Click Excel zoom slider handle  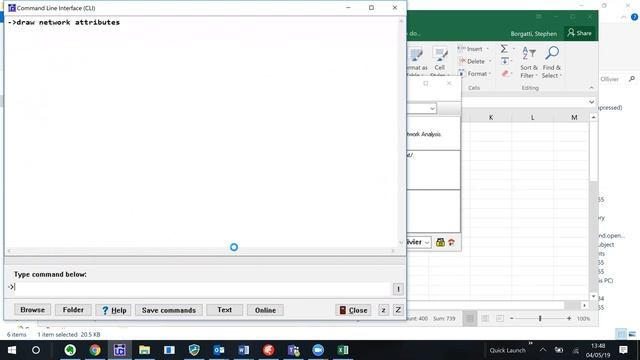pyautogui.click(x=540, y=318)
